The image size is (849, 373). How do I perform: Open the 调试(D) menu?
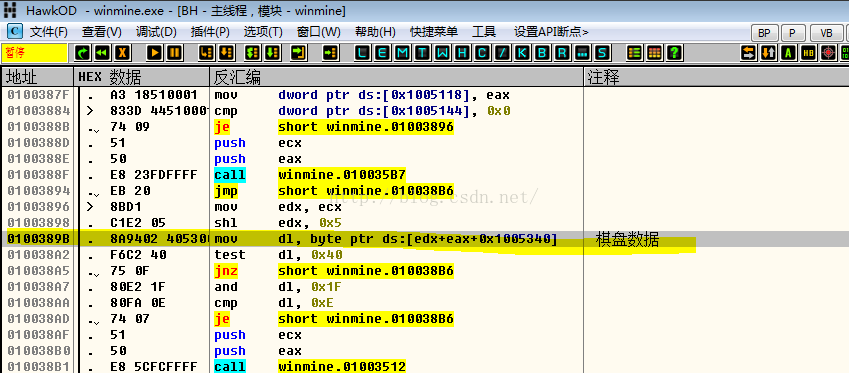tap(156, 32)
